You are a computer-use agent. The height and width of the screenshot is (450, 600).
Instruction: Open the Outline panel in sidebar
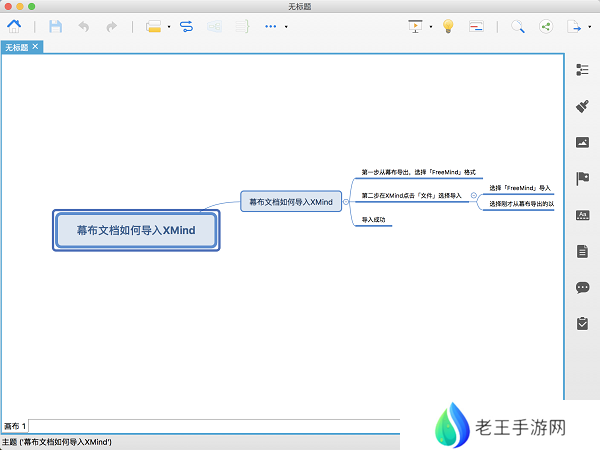click(582, 70)
